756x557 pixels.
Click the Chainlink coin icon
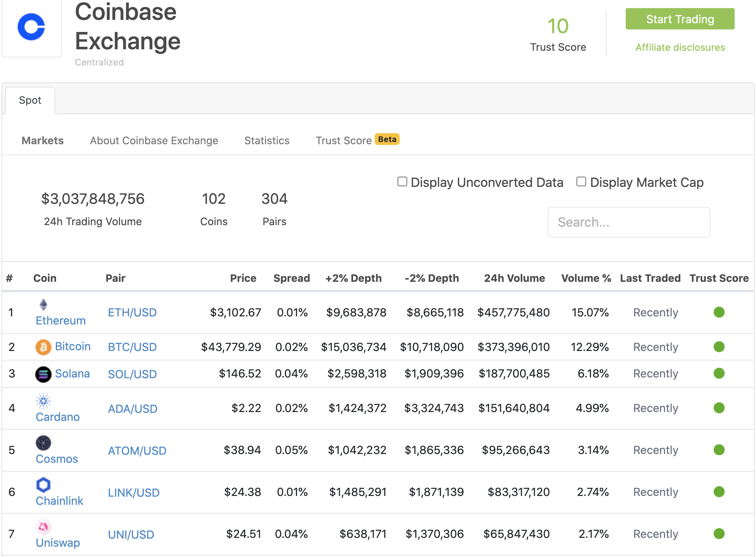tap(43, 485)
